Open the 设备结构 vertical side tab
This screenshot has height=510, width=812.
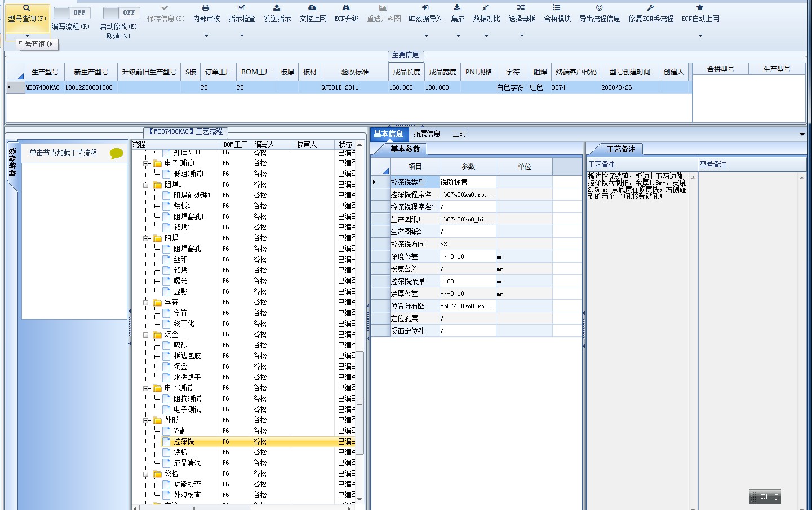12,164
